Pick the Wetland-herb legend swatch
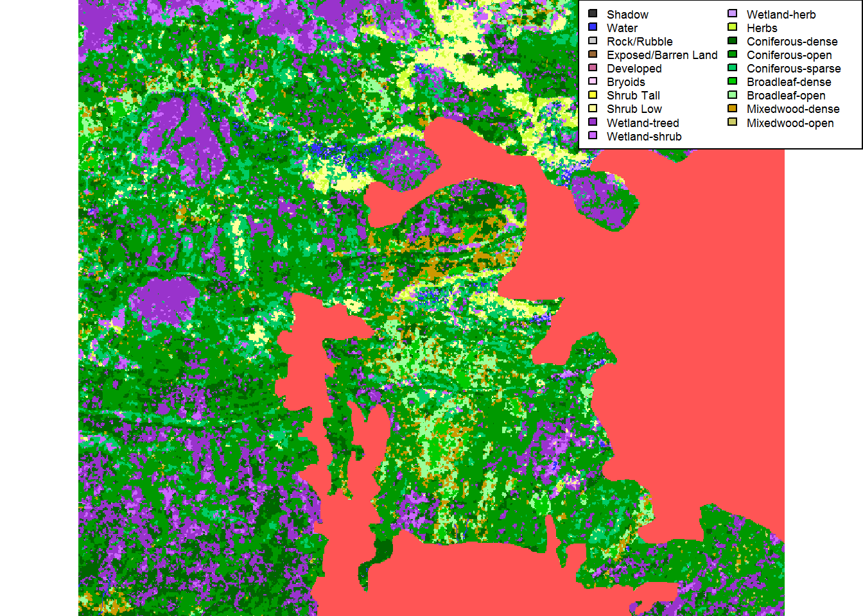This screenshot has width=863, height=616. [733, 13]
